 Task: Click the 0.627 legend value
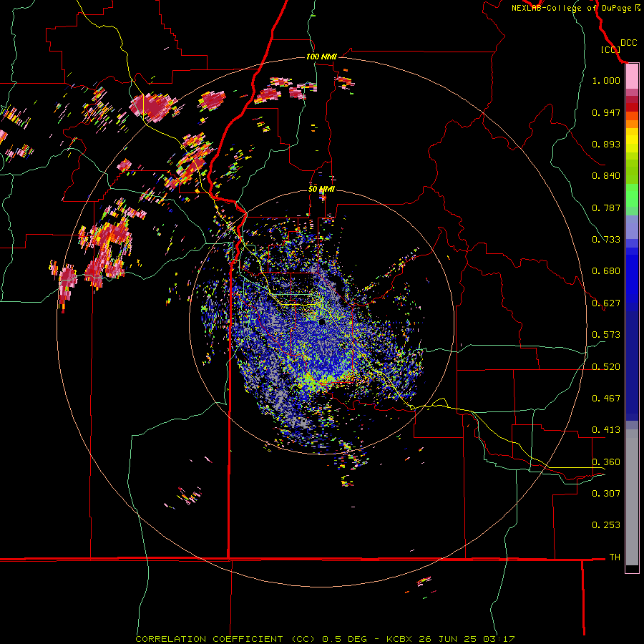coord(606,303)
